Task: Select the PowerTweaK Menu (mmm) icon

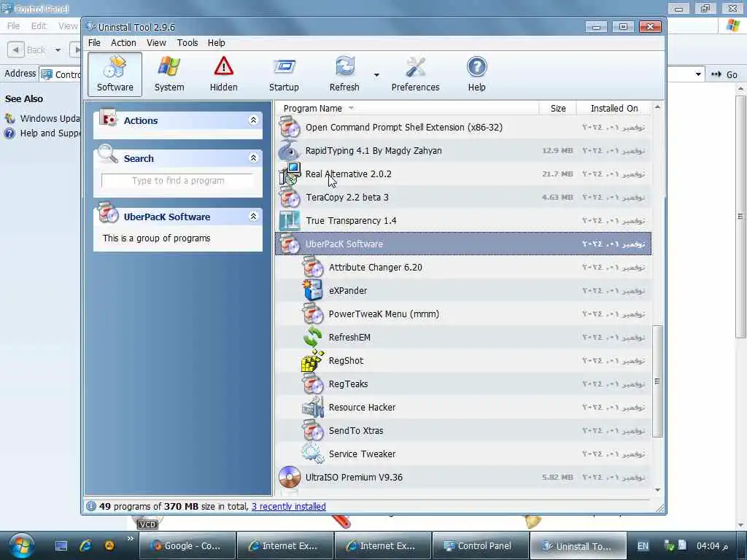Action: pos(312,314)
